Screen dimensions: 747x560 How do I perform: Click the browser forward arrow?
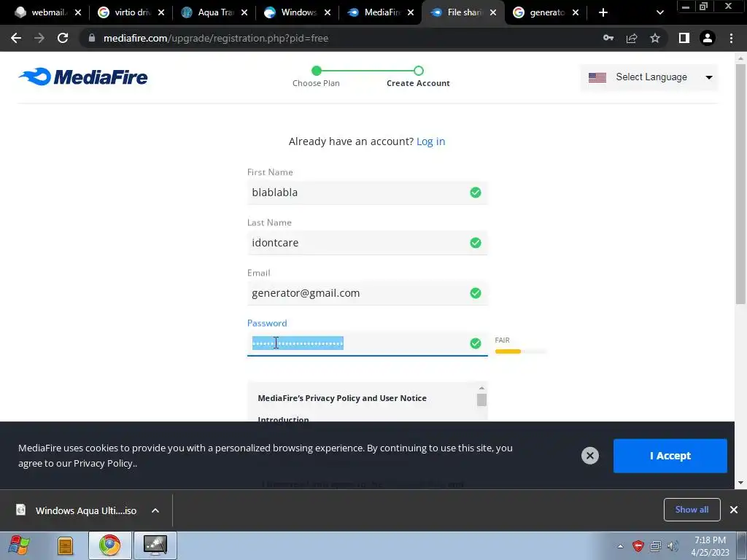39,38
